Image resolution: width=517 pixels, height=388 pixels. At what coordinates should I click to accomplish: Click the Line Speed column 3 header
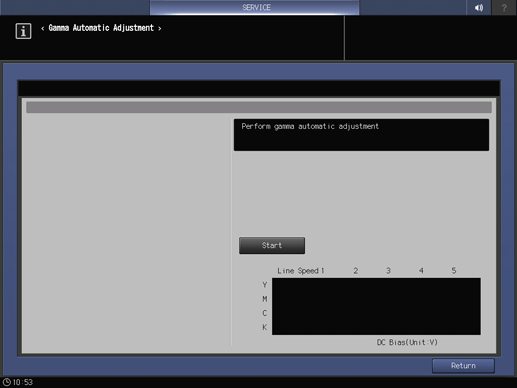[x=388, y=271]
